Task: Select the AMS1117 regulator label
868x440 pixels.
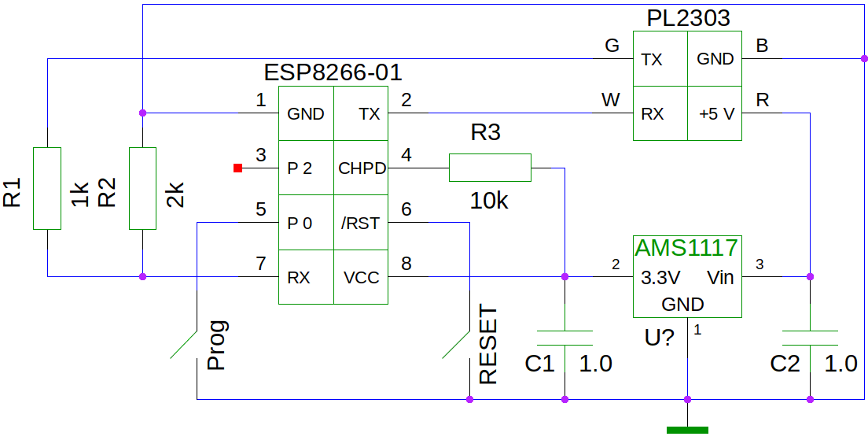Action: 686,248
